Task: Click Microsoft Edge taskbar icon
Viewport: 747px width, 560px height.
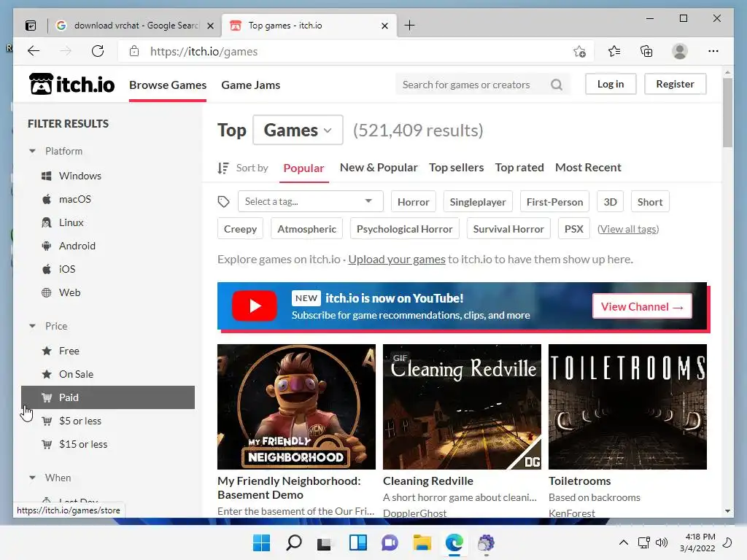Action: pyautogui.click(x=454, y=542)
